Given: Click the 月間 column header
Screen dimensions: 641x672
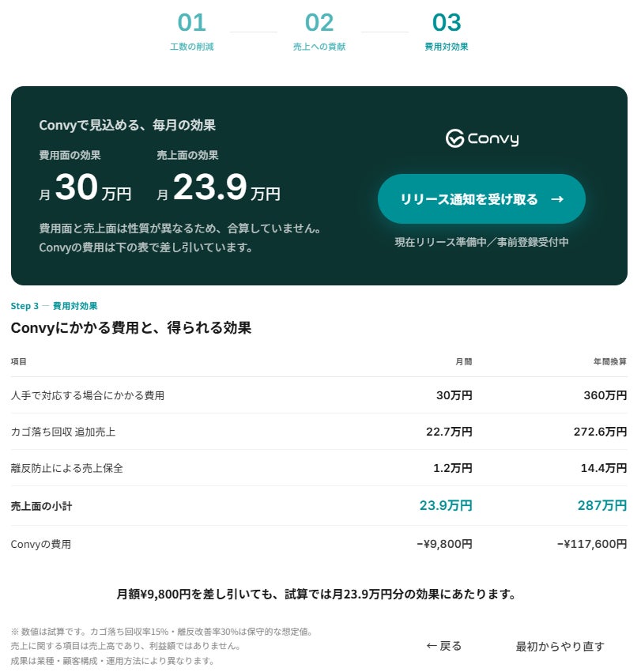Looking at the screenshot, I should pyautogui.click(x=464, y=362).
